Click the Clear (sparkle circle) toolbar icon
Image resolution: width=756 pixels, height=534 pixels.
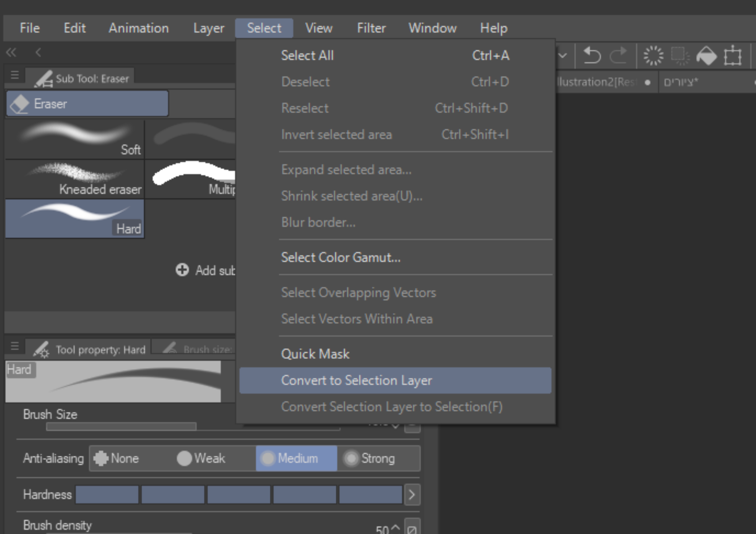click(x=653, y=55)
